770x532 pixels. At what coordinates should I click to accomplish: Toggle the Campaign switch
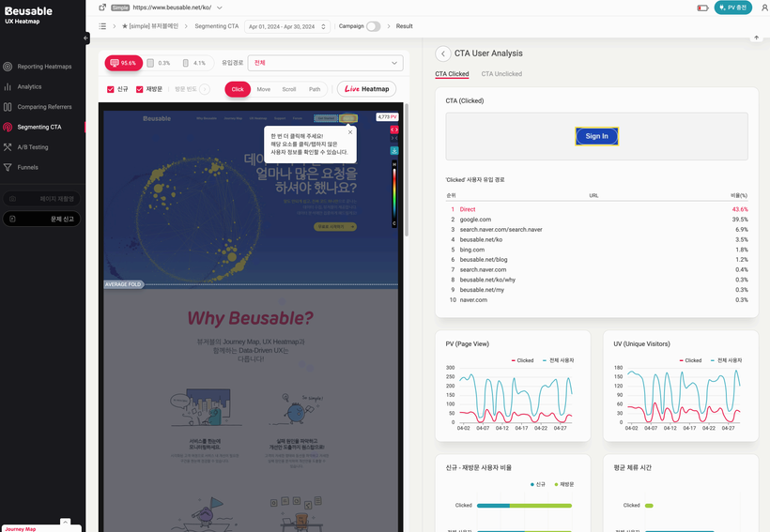tap(373, 26)
